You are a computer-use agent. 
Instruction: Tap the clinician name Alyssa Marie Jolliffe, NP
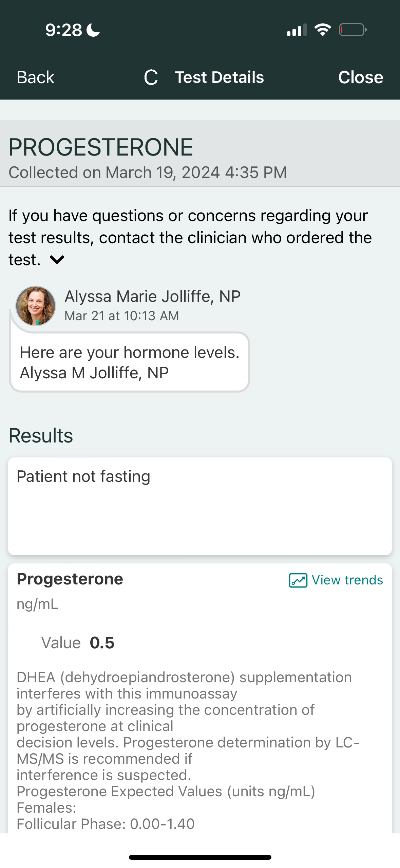click(x=152, y=296)
